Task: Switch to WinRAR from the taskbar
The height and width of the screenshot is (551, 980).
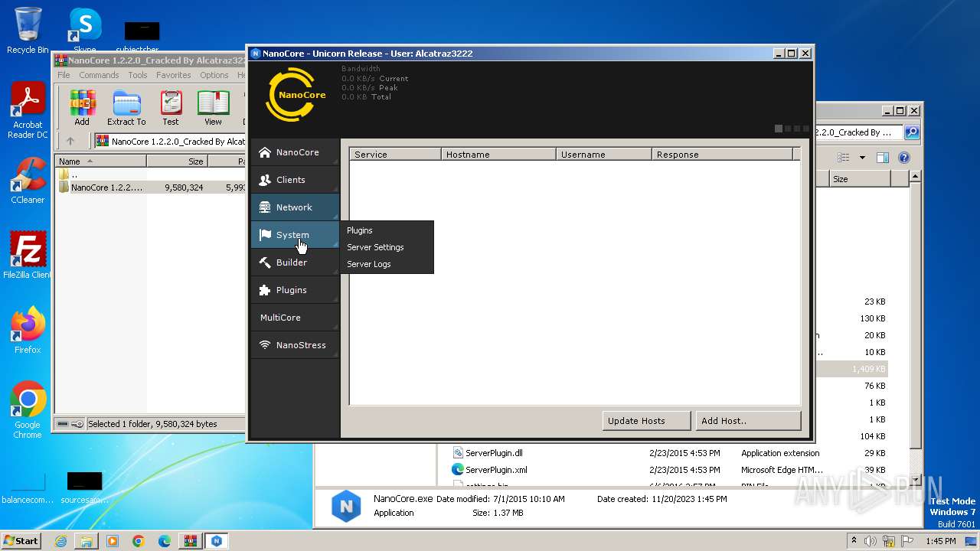Action: point(191,541)
